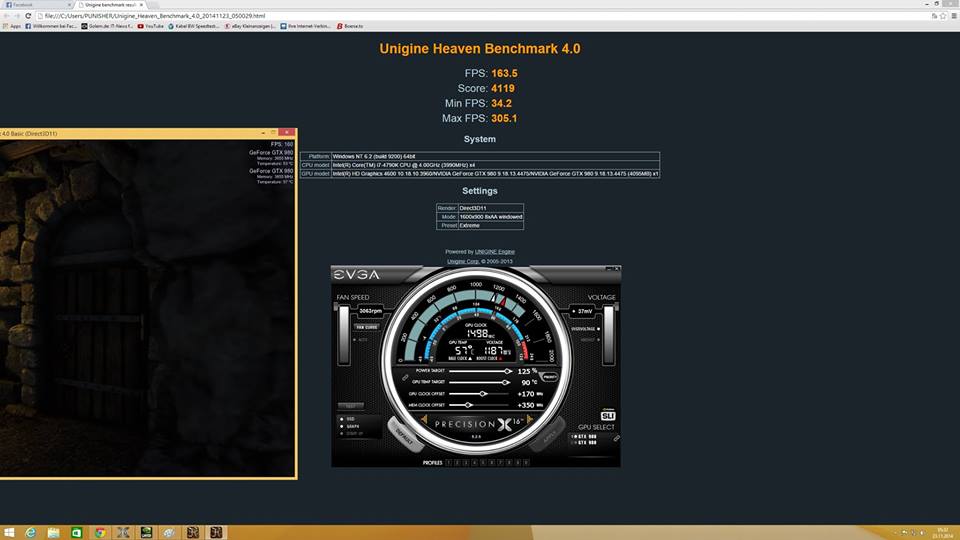This screenshot has height=540, width=960.
Task: Click the browser back arrow
Action: tap(6, 16)
